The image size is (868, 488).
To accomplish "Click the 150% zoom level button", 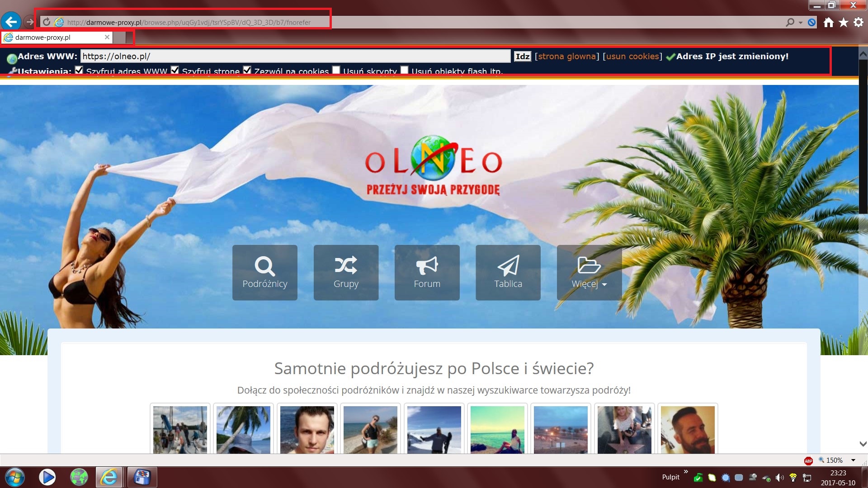I will coord(830,460).
